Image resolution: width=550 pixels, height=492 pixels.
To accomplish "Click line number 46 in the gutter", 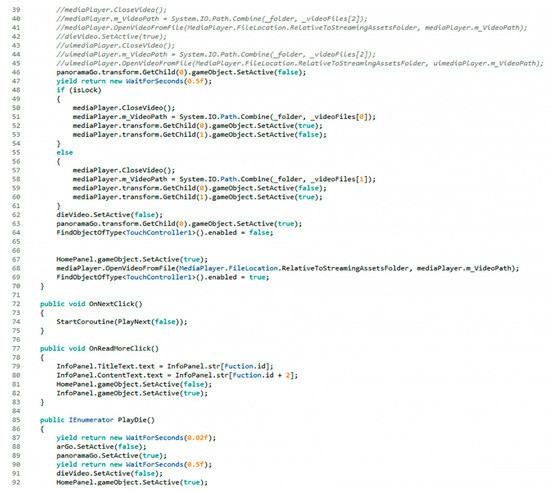I will click(x=16, y=73).
